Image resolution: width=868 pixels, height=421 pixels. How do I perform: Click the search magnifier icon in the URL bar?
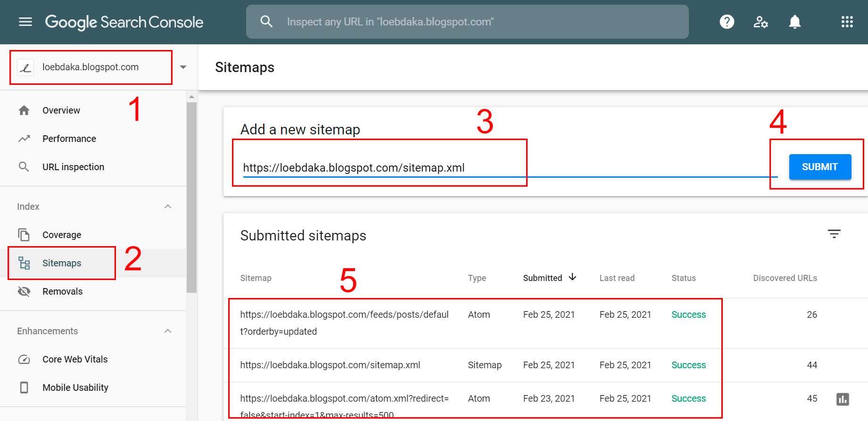[266, 22]
